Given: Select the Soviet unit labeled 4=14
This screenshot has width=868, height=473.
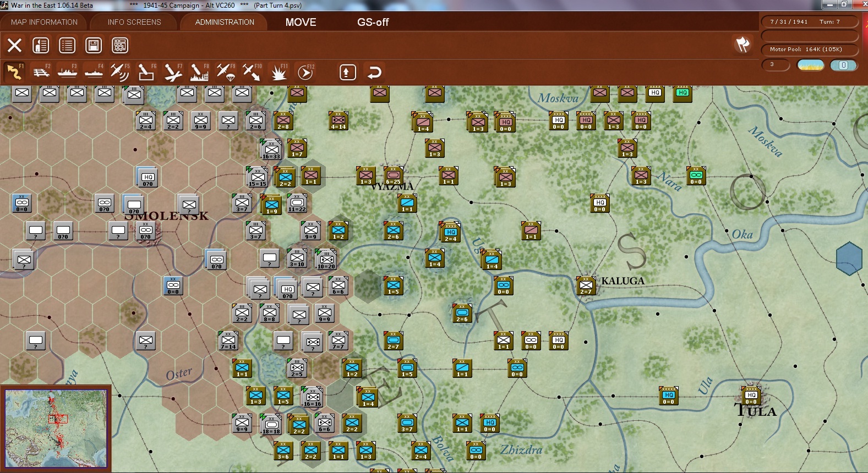Looking at the screenshot, I should point(339,120).
